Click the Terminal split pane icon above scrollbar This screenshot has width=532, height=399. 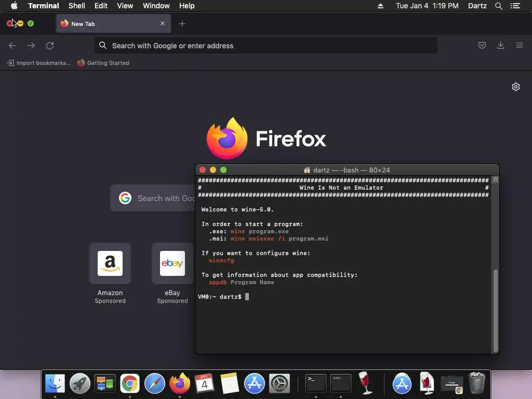coord(495,180)
